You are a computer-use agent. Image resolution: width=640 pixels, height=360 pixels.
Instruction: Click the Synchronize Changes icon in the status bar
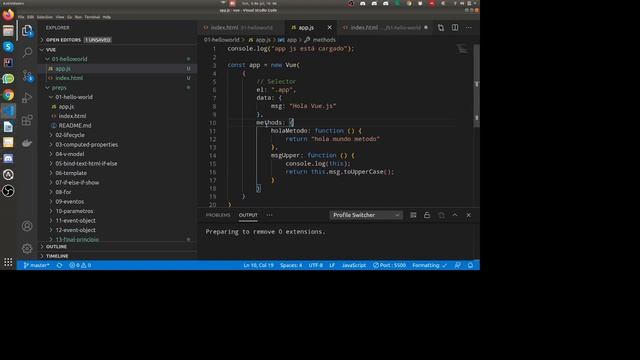pos(60,265)
